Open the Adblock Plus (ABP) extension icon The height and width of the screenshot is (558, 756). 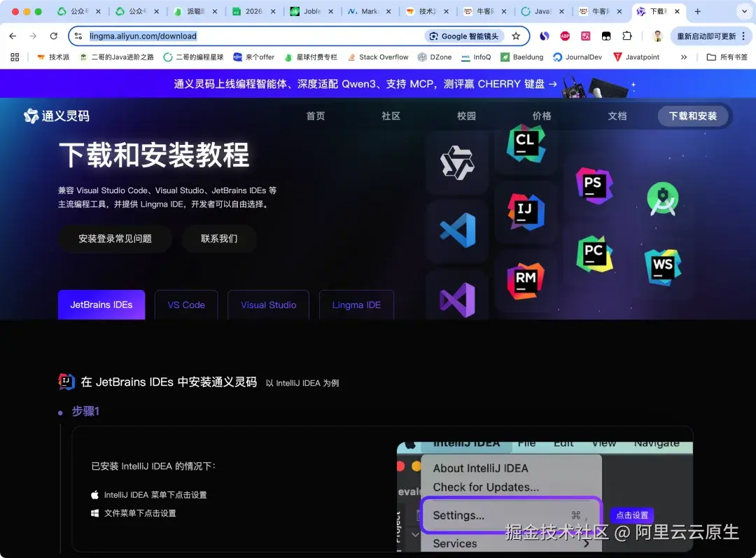click(x=565, y=35)
